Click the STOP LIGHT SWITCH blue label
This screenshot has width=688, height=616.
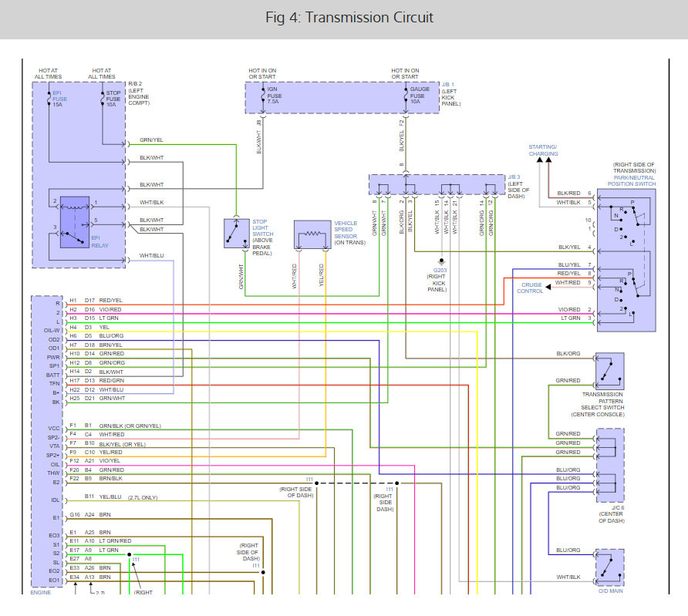[263, 228]
